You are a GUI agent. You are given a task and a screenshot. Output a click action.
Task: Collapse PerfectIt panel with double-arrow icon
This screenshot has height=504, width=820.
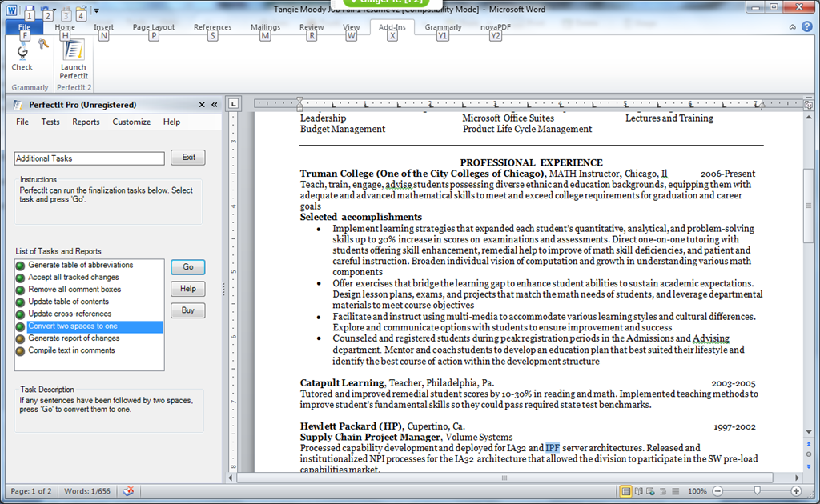pos(215,105)
